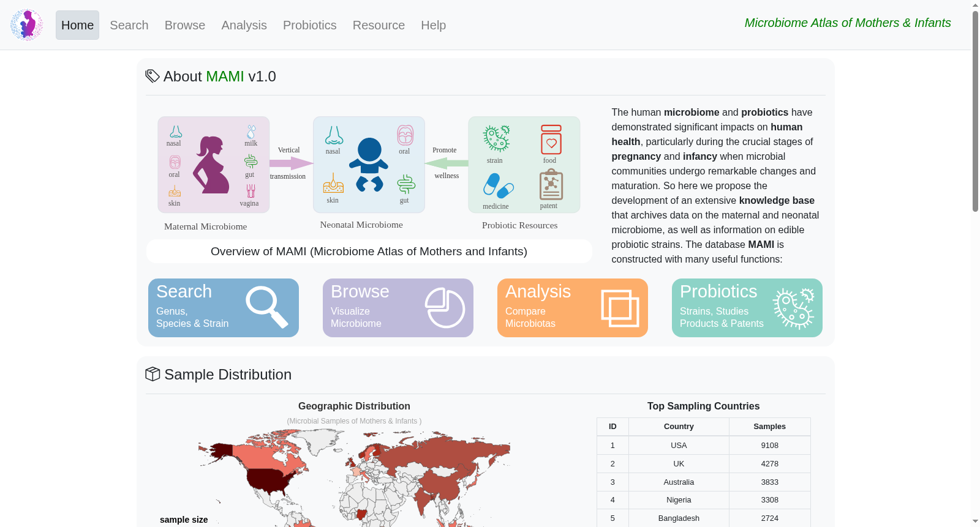The height and width of the screenshot is (527, 980).
Task: Click the maternal milk droplet icon
Action: click(251, 132)
